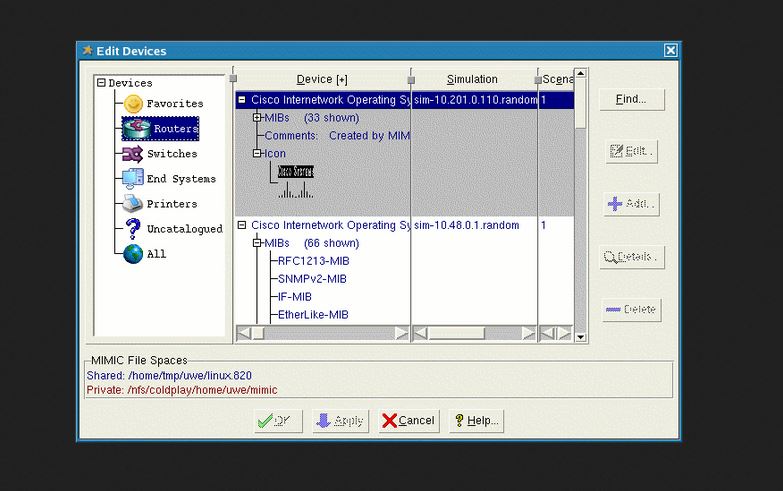Click vertical scrollbar down arrow
The image size is (783, 491).
tap(580, 337)
